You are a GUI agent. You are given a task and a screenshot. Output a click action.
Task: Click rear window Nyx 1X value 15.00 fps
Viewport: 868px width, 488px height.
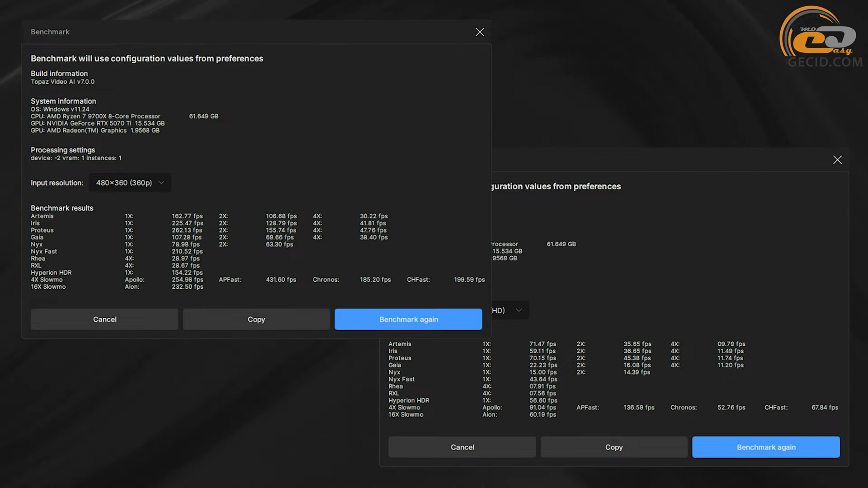543,372
